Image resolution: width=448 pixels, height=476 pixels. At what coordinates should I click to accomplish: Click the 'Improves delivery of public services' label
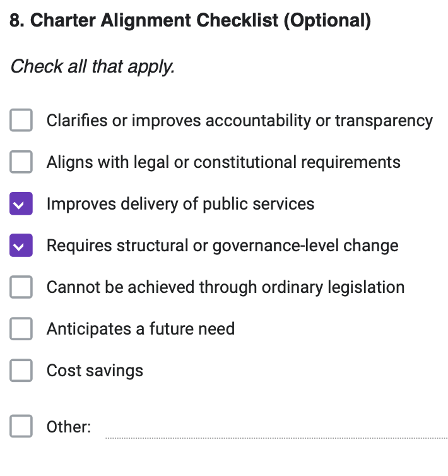[x=180, y=204]
